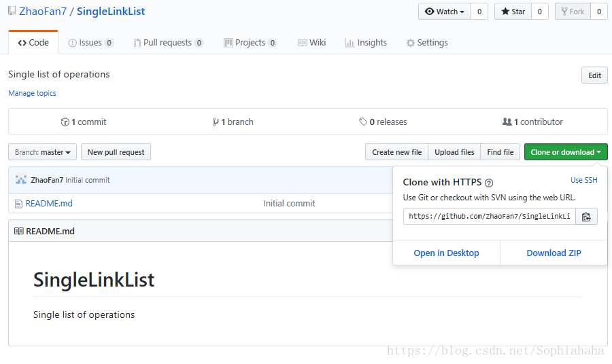View the 0 releases page
Viewport: 612px width, 364px height.
(x=383, y=122)
